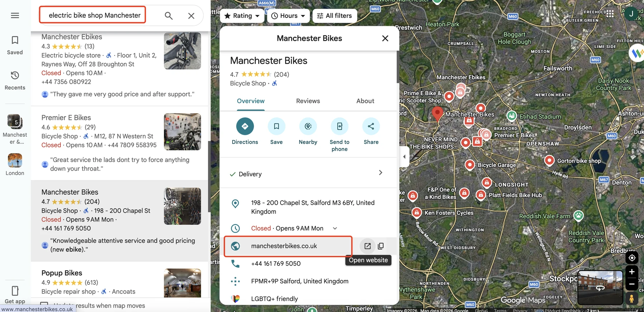The width and height of the screenshot is (644, 312).
Task: Zoom out on the map
Action: (x=632, y=284)
